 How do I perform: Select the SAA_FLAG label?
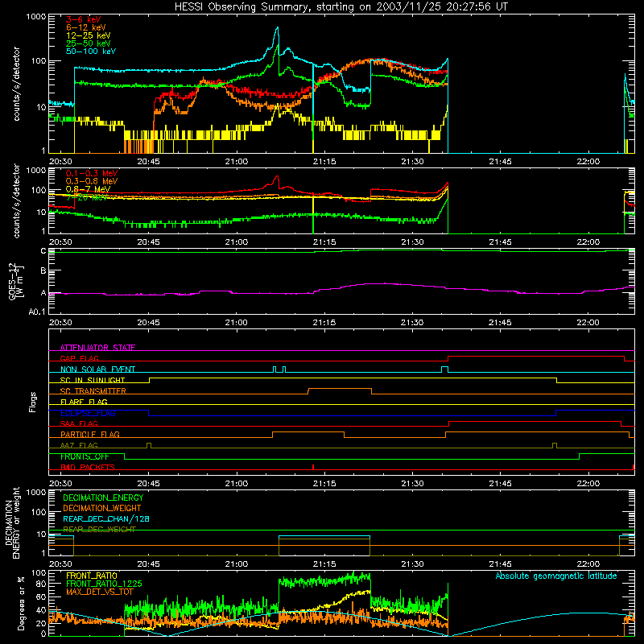coord(79,423)
